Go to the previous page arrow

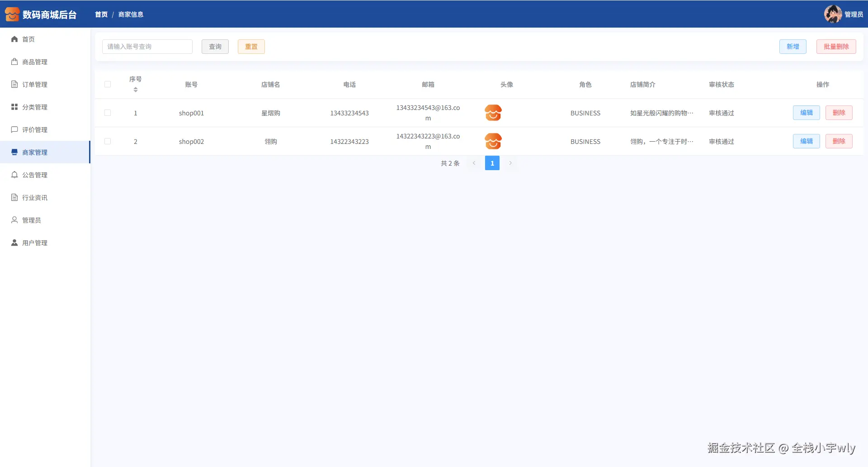474,163
